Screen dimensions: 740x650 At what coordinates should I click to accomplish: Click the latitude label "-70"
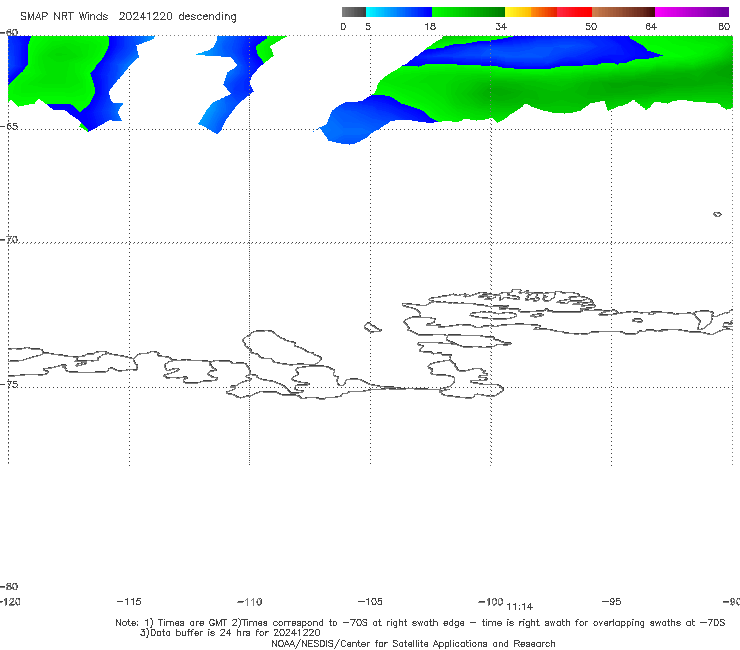click(9, 240)
